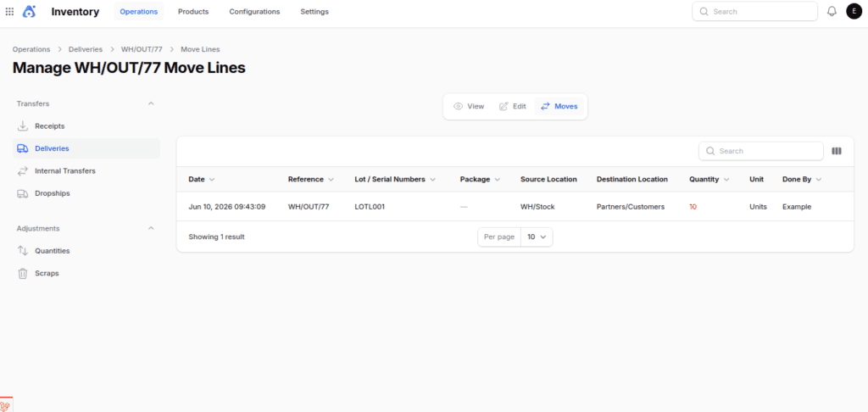Click the magnifier icon in top search
The width and height of the screenshot is (868, 412).
[x=704, y=11]
